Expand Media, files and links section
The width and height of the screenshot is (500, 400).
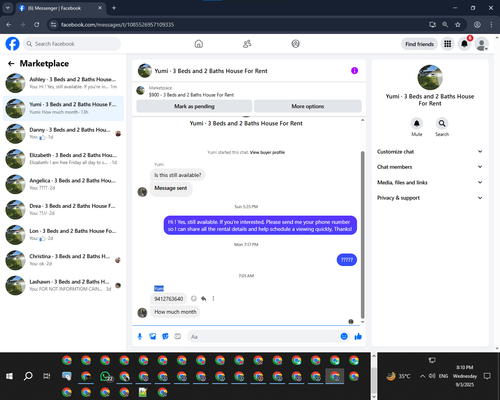click(x=430, y=182)
